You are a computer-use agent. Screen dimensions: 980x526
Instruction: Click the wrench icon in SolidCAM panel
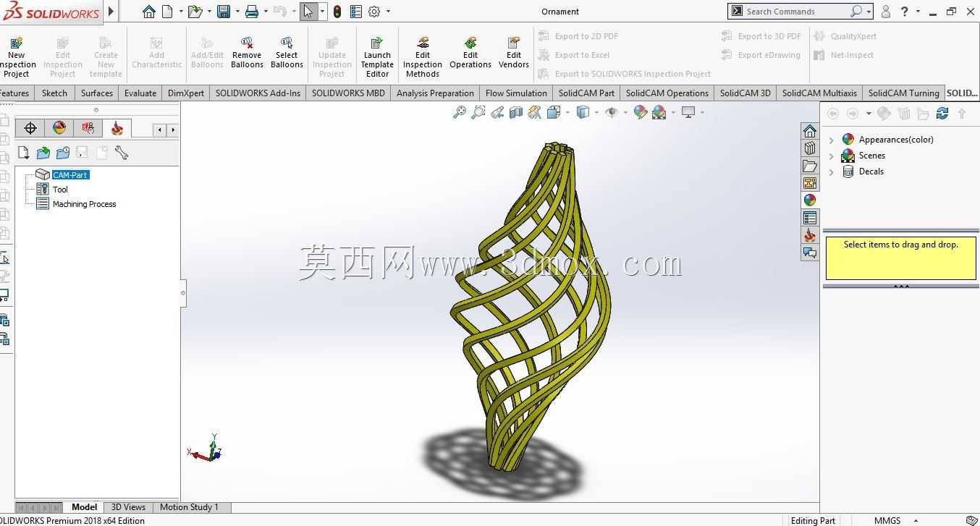click(121, 153)
